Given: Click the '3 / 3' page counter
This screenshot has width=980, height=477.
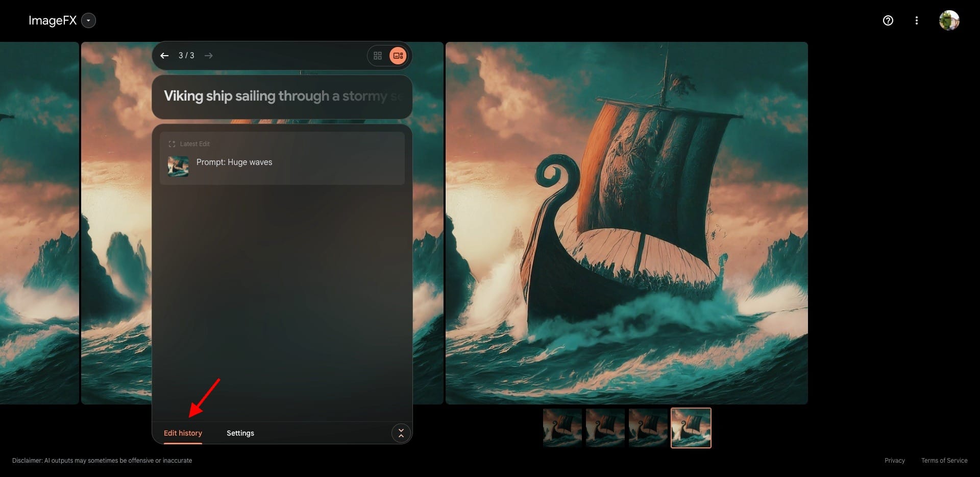Looking at the screenshot, I should tap(186, 56).
